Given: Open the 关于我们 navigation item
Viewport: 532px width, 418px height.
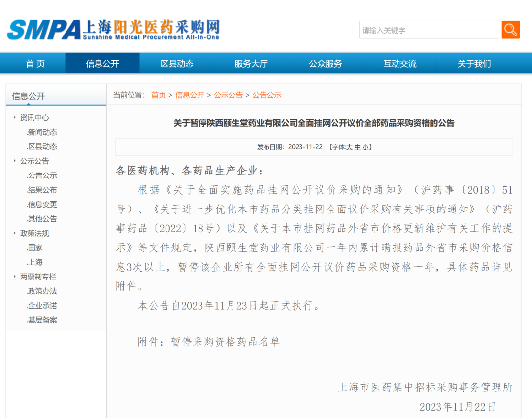Looking at the screenshot, I should tap(474, 64).
